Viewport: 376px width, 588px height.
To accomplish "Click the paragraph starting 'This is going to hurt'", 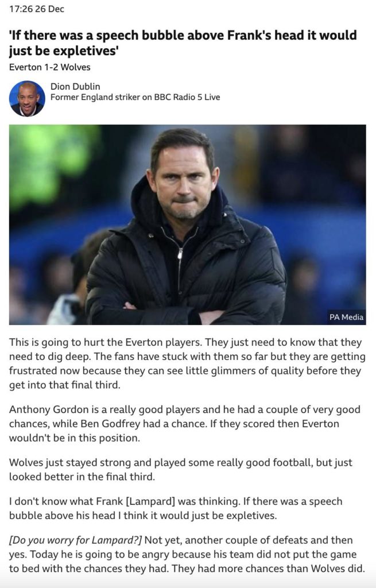I will point(187,363).
